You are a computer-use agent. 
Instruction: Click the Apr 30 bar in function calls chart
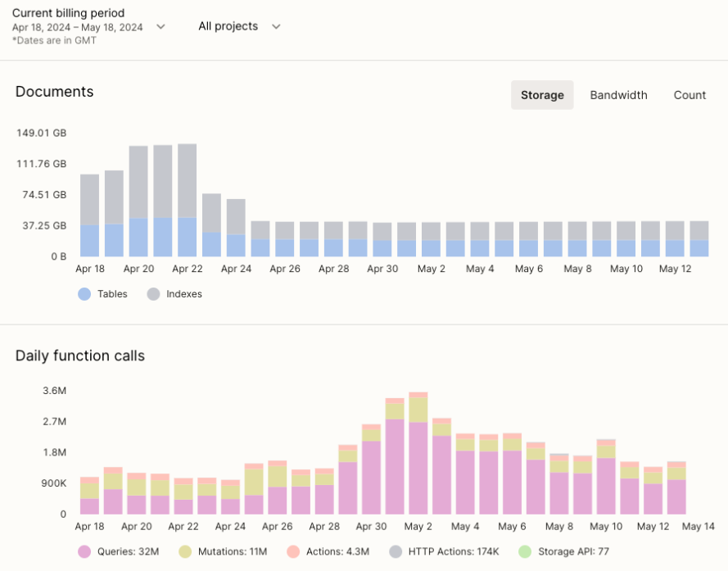[x=372, y=469]
